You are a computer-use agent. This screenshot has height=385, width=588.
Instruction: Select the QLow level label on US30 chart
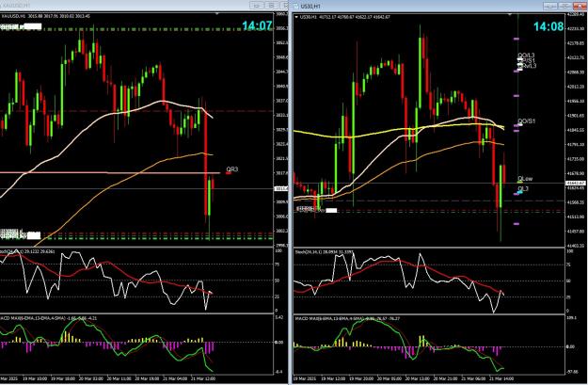coord(525,179)
